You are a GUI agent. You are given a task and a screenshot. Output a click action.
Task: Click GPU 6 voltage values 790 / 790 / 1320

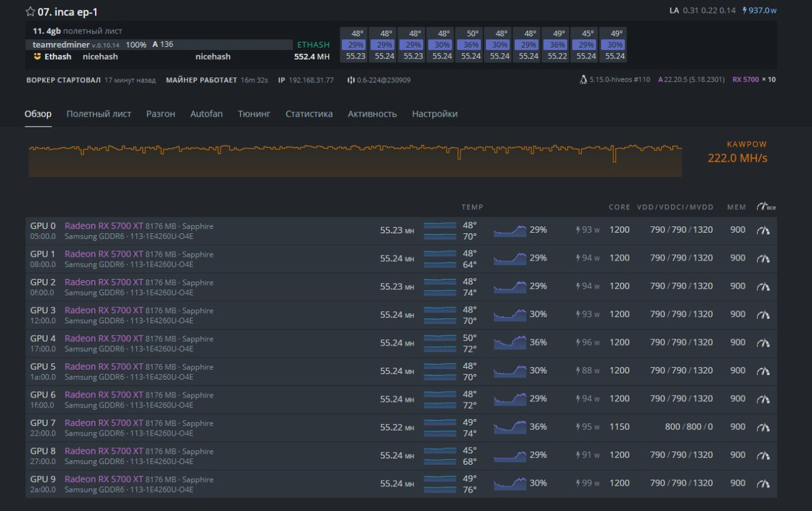tap(682, 399)
